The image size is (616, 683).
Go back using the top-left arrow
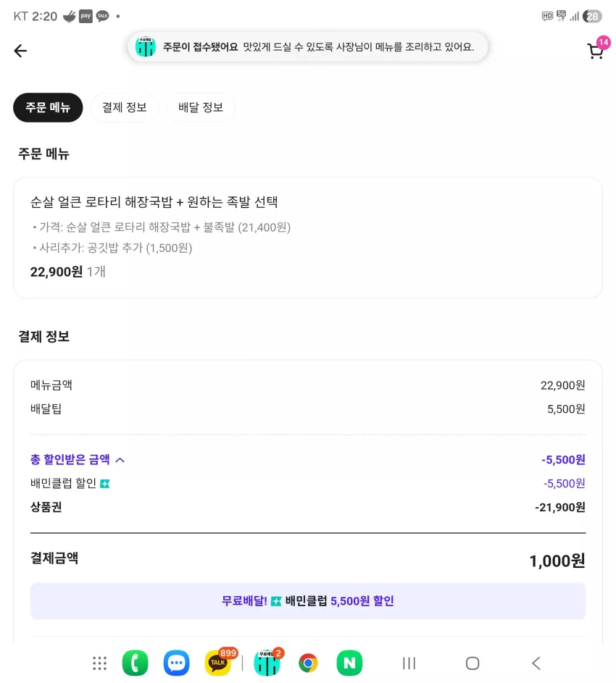pyautogui.click(x=20, y=51)
